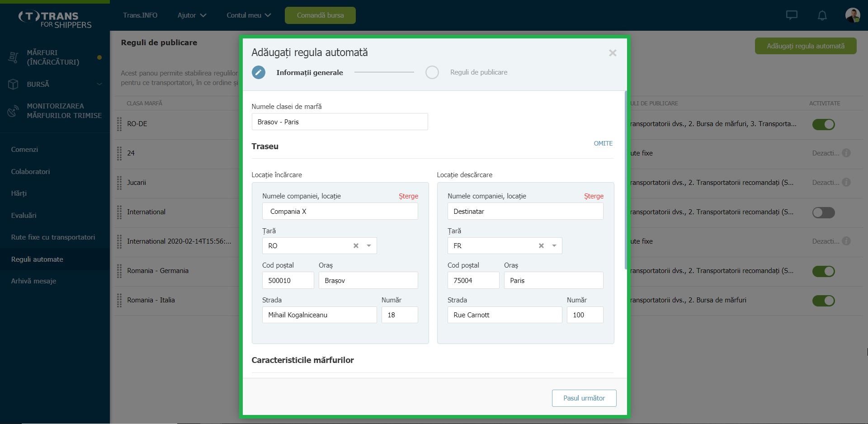Toggle activity switch for Romania - Germania rule
The height and width of the screenshot is (424, 868).
click(x=823, y=271)
